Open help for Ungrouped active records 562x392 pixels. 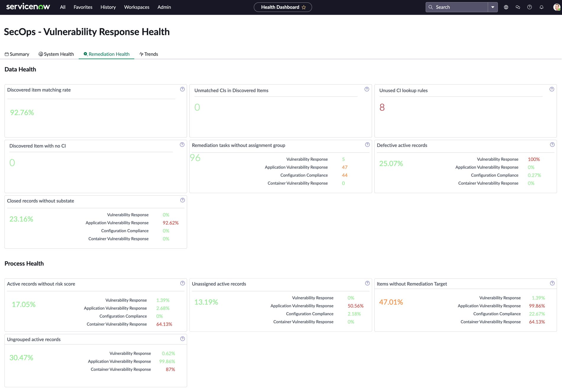pyautogui.click(x=183, y=339)
